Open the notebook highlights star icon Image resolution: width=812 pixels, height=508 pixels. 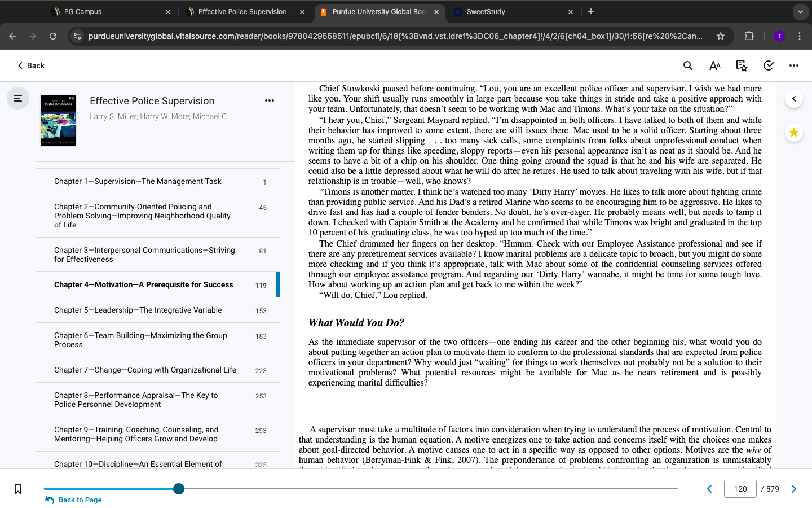pyautogui.click(x=742, y=65)
